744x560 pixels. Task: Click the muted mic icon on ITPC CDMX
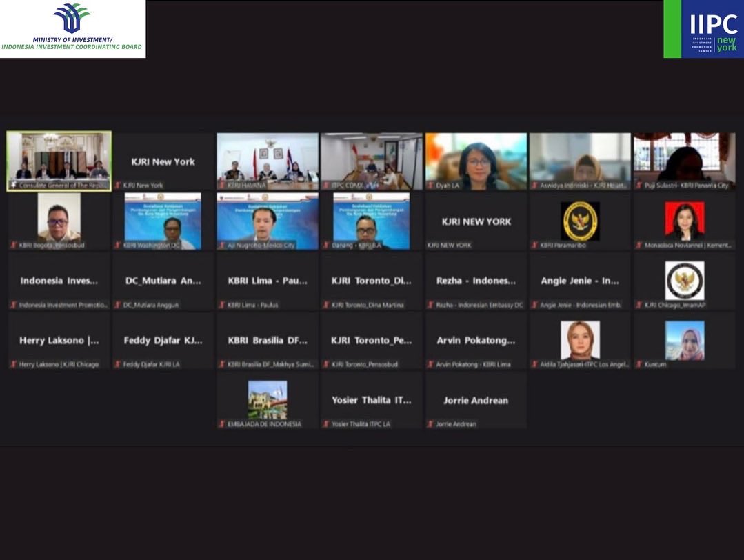point(326,185)
